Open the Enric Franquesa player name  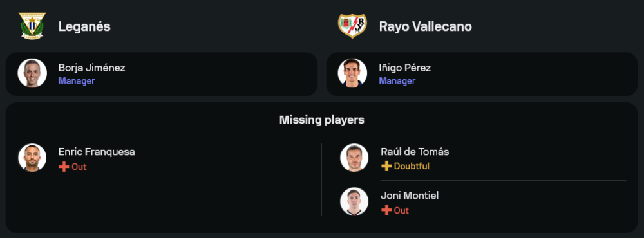(x=97, y=152)
